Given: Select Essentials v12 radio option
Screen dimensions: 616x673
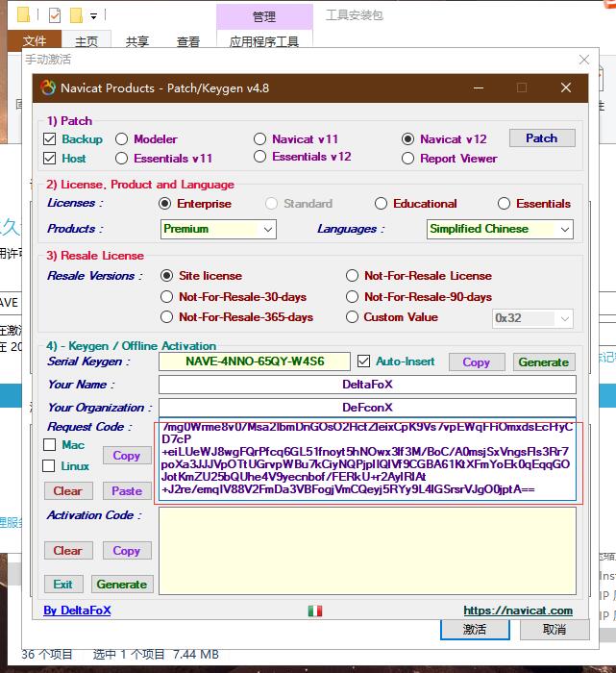Looking at the screenshot, I should pyautogui.click(x=259, y=157).
